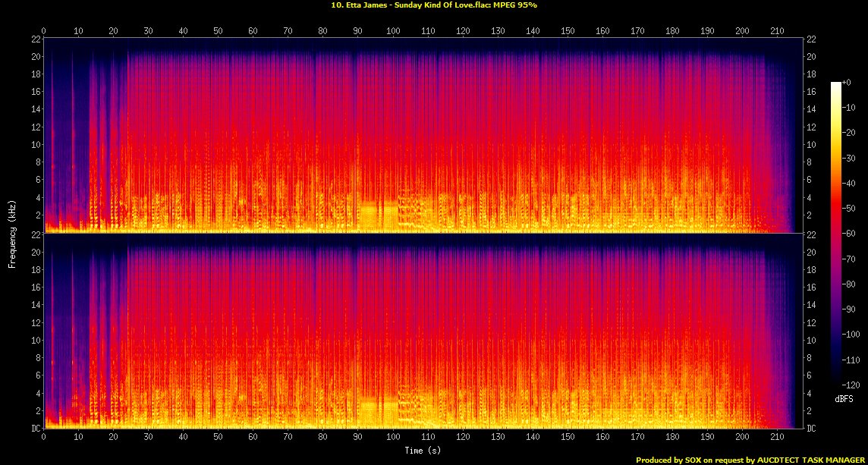Click the 10 kHz label on lower-right axis
This screenshot has height=465, width=868.
[x=811, y=340]
